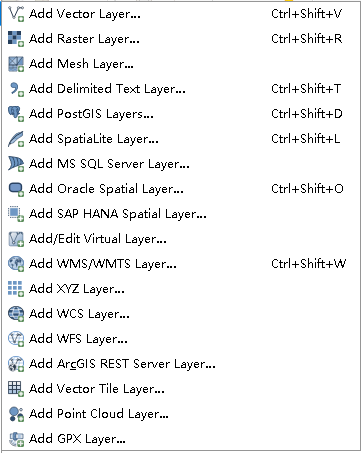
Task: Click the PostGIS elephant icon
Action: (x=16, y=114)
